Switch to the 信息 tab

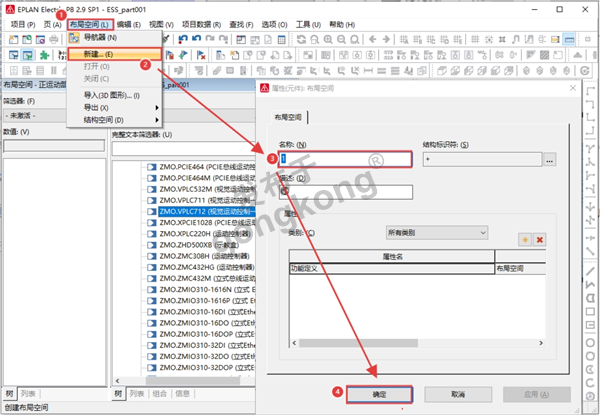pyautogui.click(x=183, y=393)
